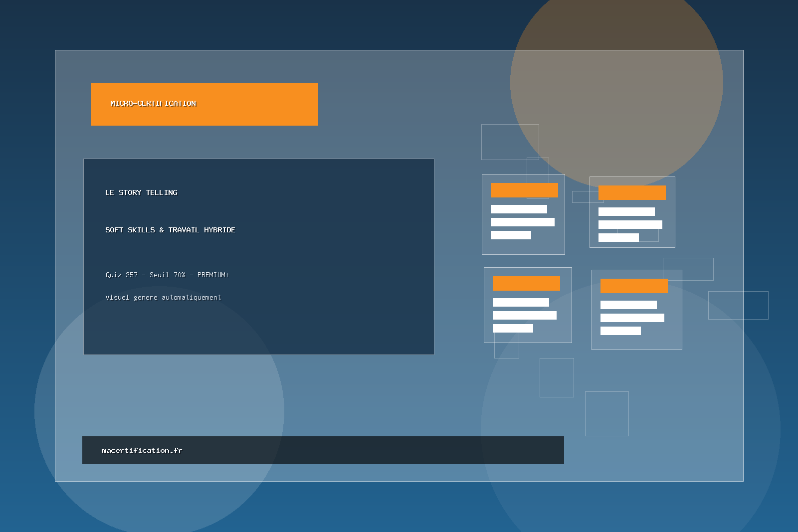
Task: Click the orange header of the bottom-right card
Action: coord(634,286)
